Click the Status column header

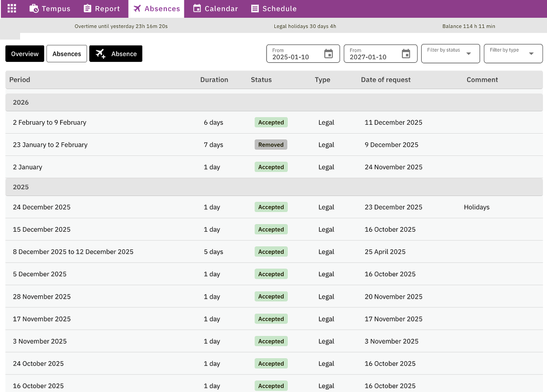click(261, 80)
